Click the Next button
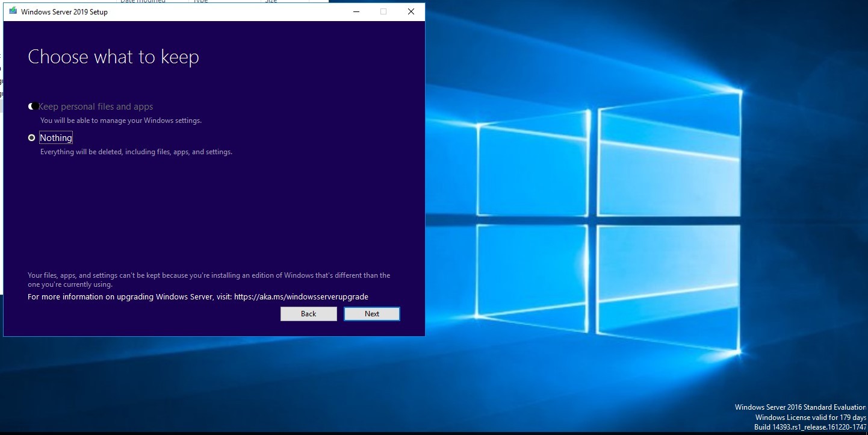Screen dimensions: 868x435 tap(372, 314)
